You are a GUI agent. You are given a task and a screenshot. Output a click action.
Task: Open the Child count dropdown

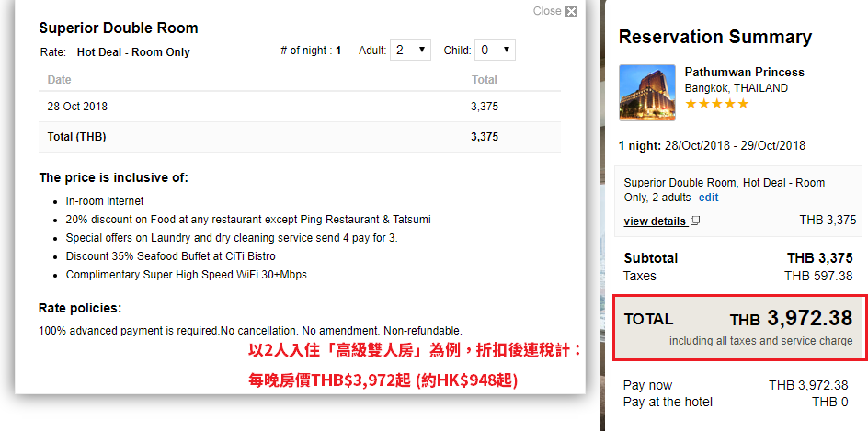point(495,50)
